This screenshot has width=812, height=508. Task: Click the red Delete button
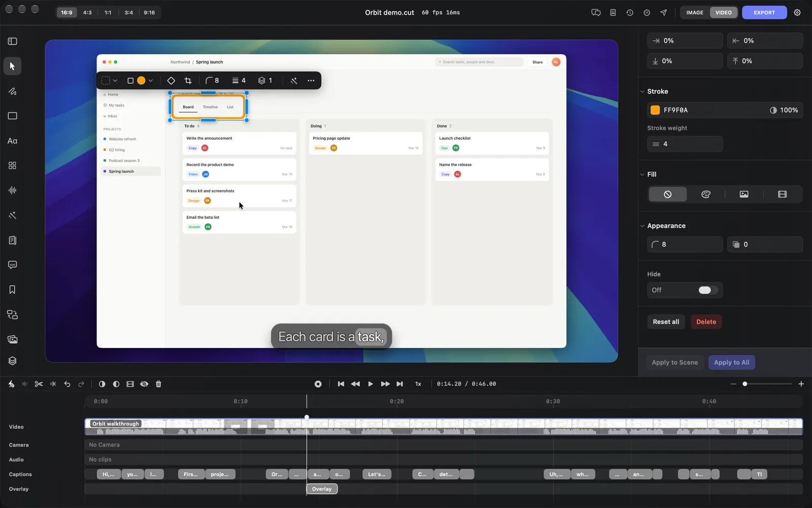[x=706, y=322]
